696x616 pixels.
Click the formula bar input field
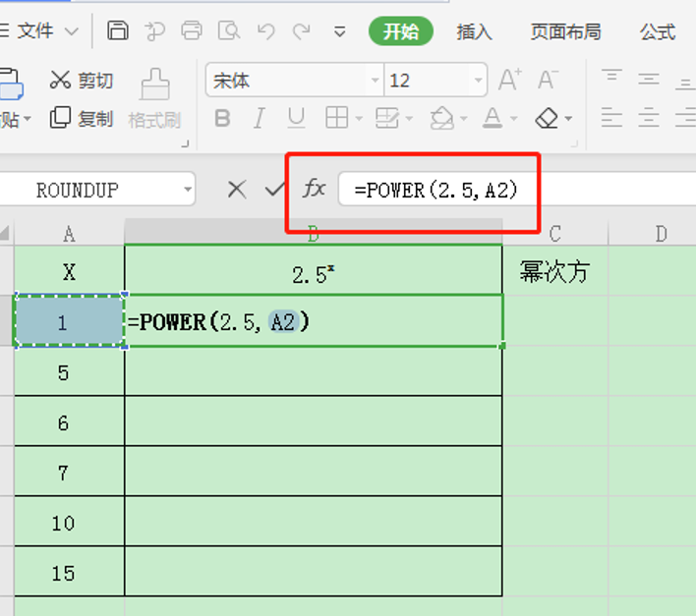point(517,190)
